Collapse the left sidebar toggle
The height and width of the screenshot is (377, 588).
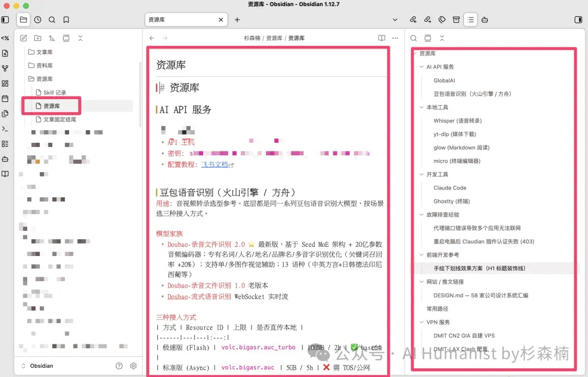pyautogui.click(x=5, y=20)
